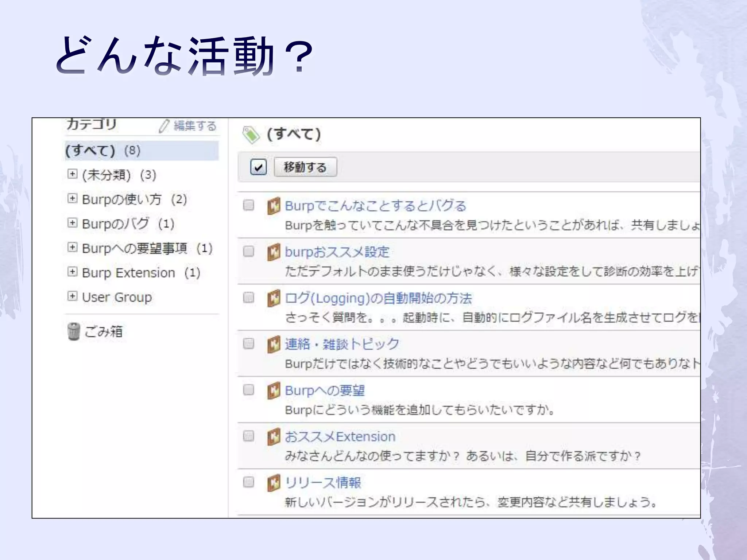This screenshot has height=560, width=747.
Task: Click topic icon beside おススメExtension
Action: coord(274,436)
